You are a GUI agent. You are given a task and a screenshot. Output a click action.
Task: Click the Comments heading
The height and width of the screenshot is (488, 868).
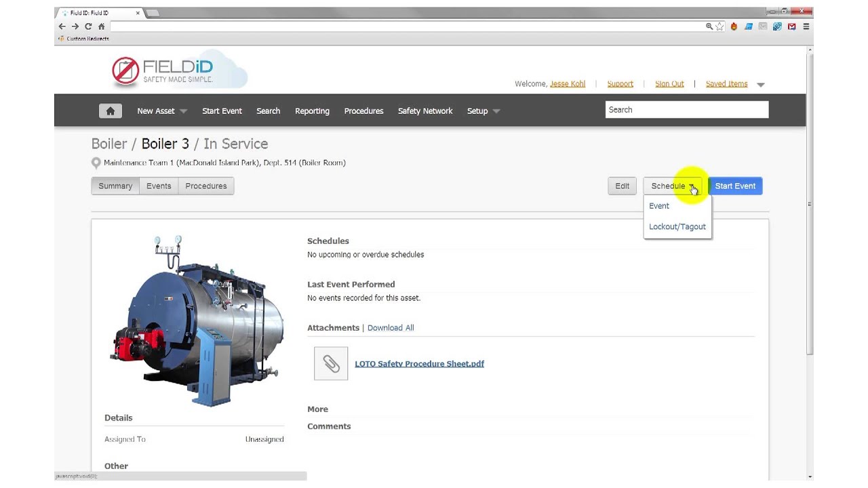click(329, 426)
